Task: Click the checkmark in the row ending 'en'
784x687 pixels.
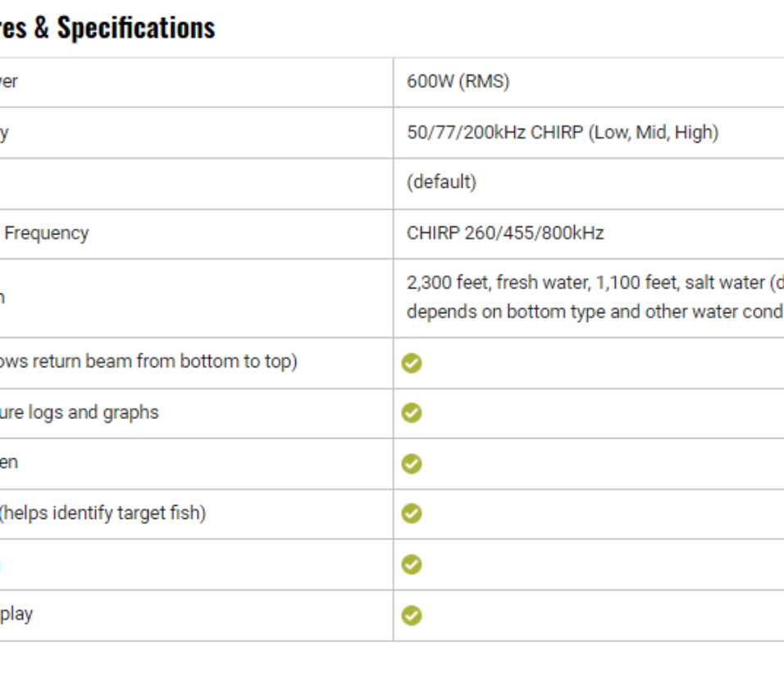Action: click(412, 464)
